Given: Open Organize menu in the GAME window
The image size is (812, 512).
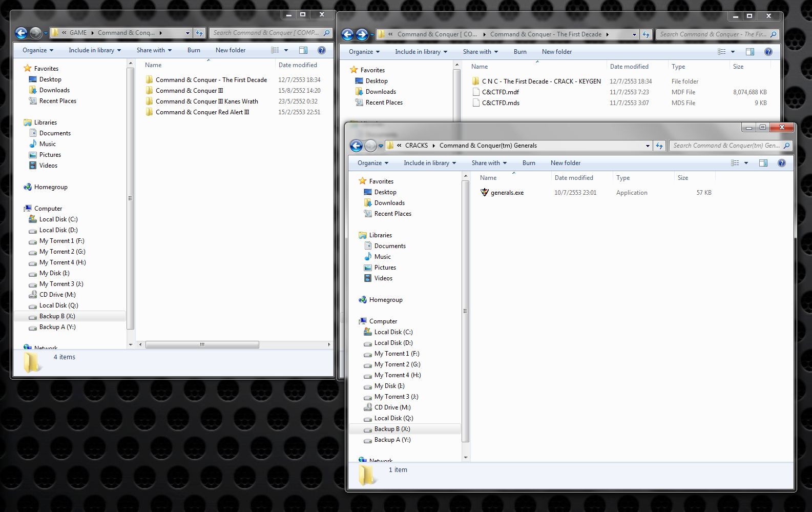Looking at the screenshot, I should point(38,50).
